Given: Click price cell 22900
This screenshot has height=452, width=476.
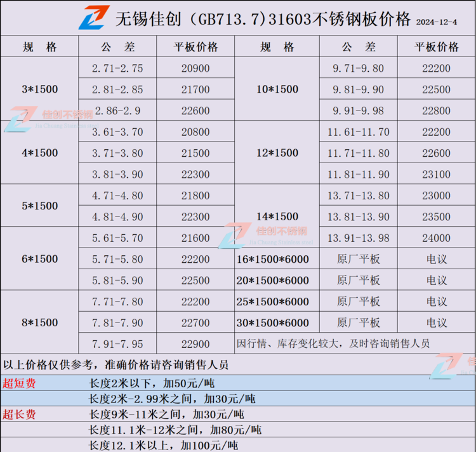Looking at the screenshot, I should pyautogui.click(x=195, y=343).
